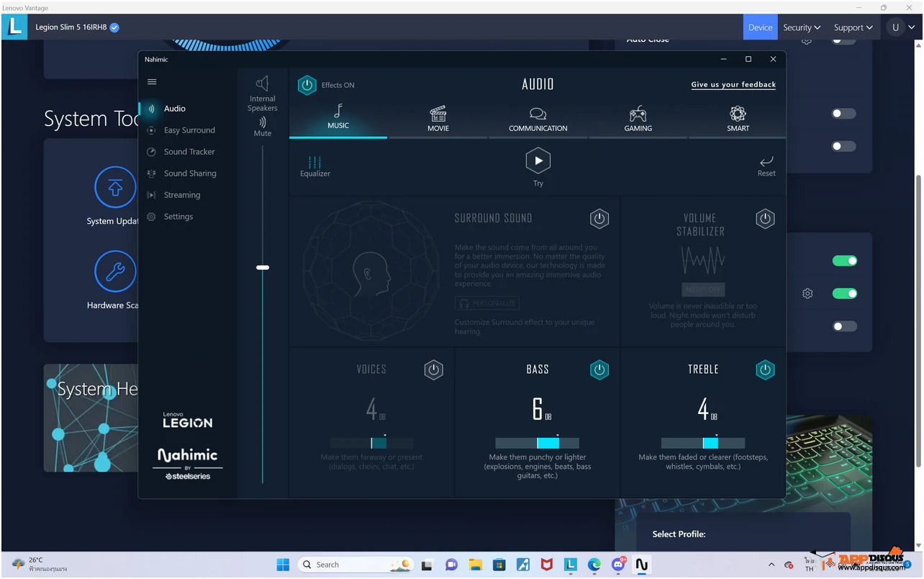Open the U user account dropdown

(x=902, y=27)
